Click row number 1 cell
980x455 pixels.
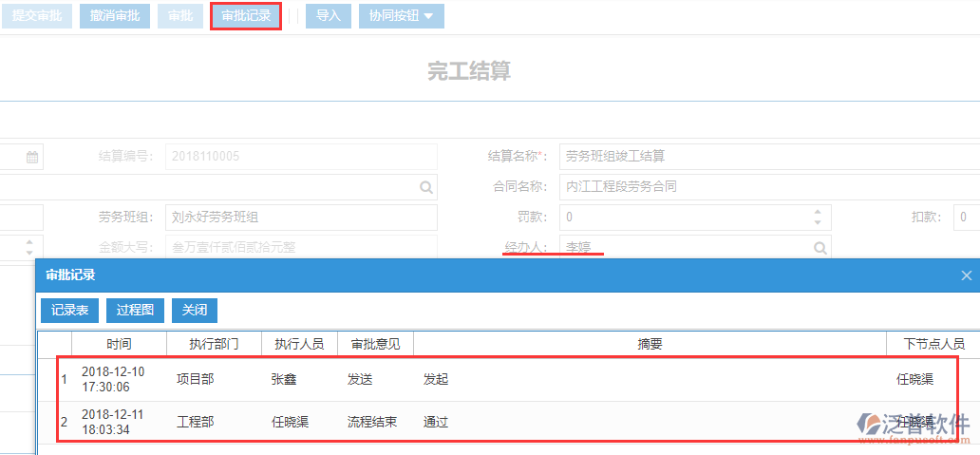(x=64, y=379)
